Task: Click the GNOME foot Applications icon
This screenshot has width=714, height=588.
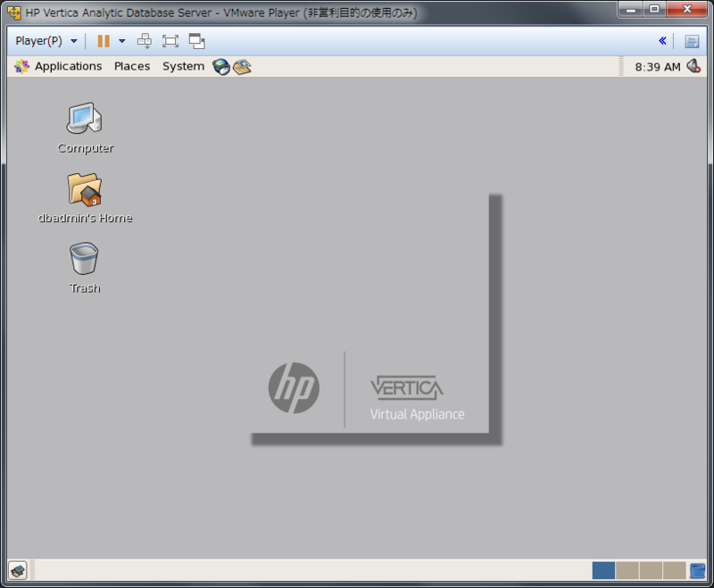Action: tap(21, 66)
